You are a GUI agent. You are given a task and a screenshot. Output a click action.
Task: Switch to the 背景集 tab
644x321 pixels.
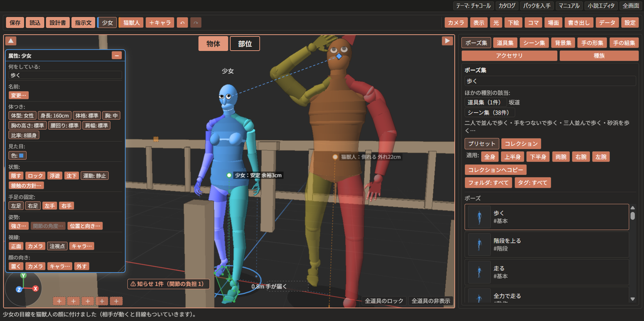coord(563,43)
